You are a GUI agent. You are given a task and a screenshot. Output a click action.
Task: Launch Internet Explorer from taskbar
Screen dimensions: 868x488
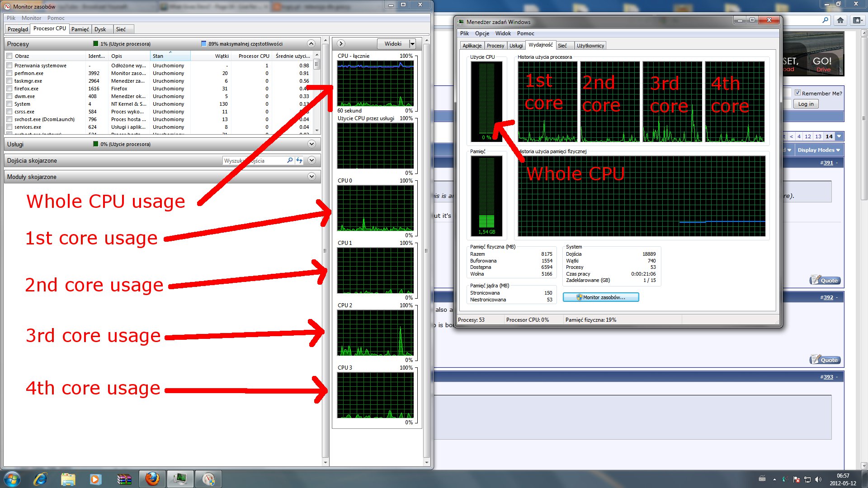40,479
